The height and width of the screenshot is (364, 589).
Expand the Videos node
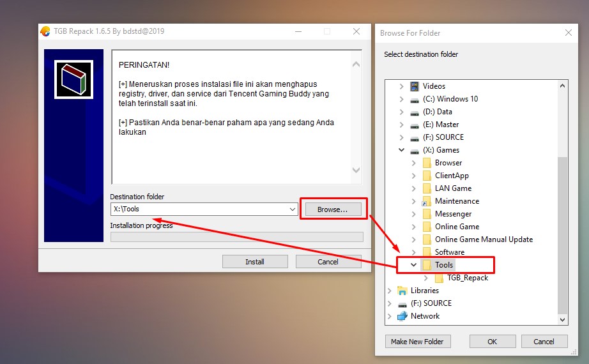coord(402,86)
